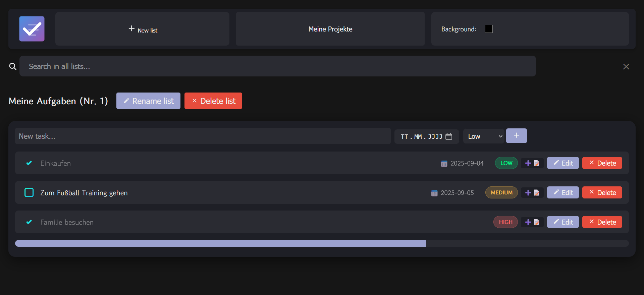Click the Delete list button

point(213,101)
